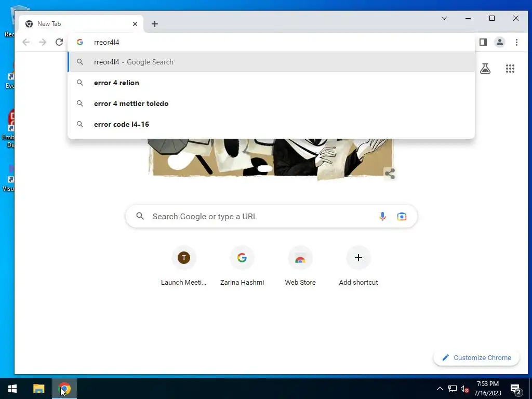This screenshot has height=399, width=532.
Task: Minimize the Chrome window
Action: pyautogui.click(x=468, y=18)
